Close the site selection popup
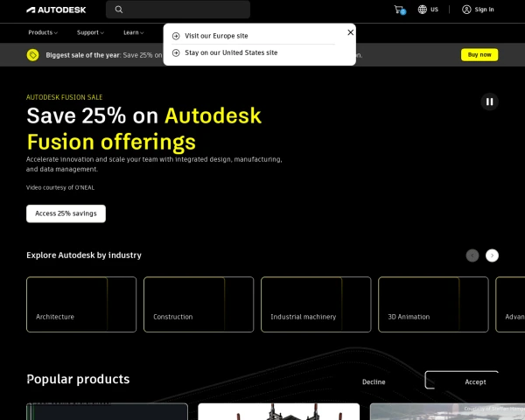 click(x=351, y=32)
